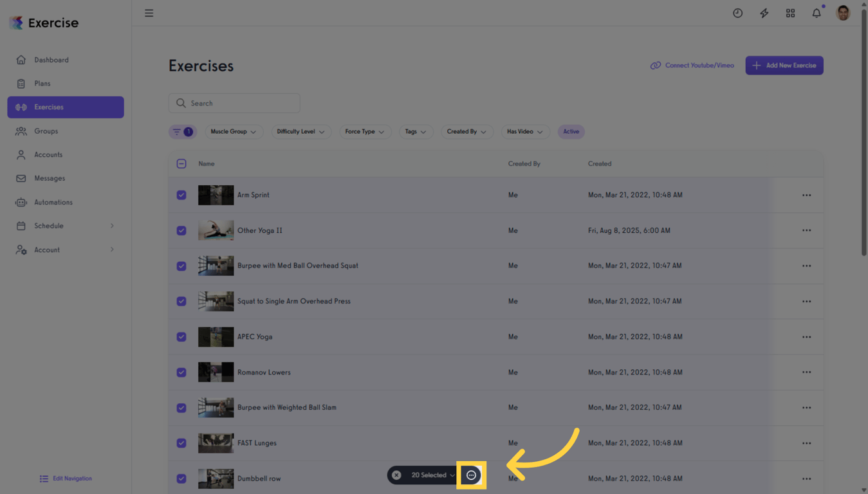Image resolution: width=868 pixels, height=494 pixels.
Task: Click the lightning bolt quick actions icon
Action: tap(764, 13)
